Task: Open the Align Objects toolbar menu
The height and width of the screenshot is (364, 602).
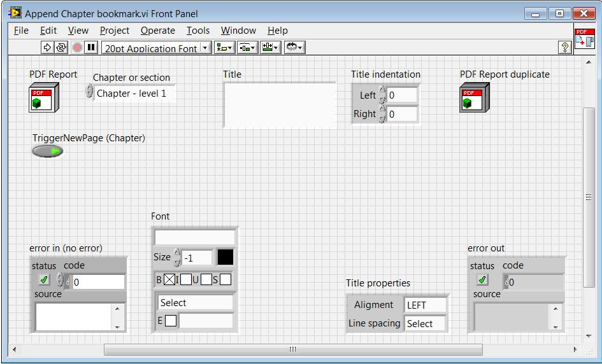Action: (225, 48)
